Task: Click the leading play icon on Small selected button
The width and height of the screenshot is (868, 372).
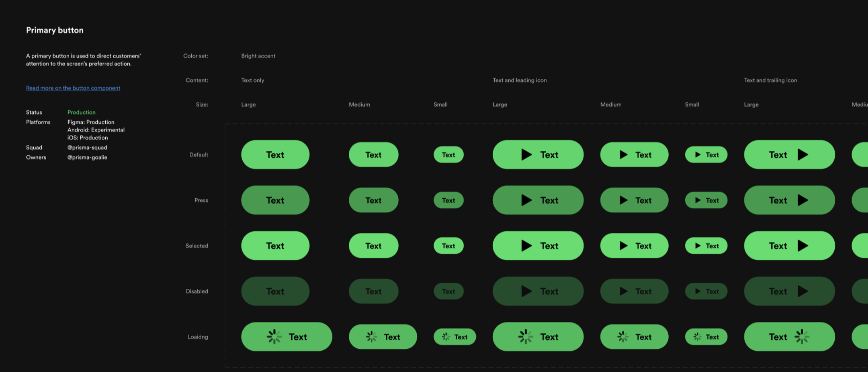Action: click(698, 245)
